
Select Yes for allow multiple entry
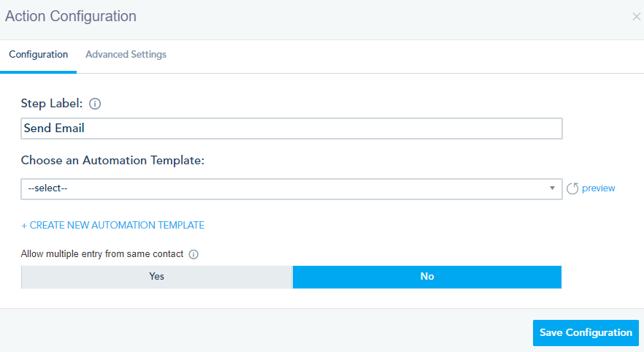tap(156, 277)
